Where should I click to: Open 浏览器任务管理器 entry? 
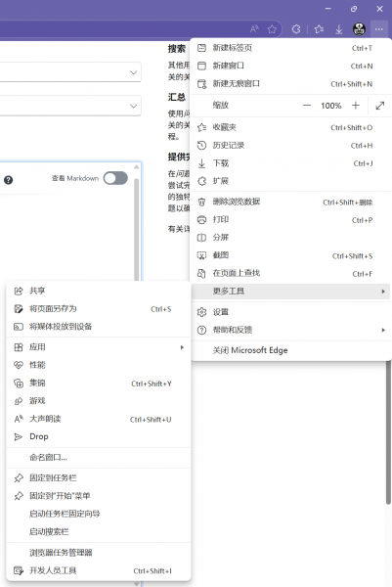click(99, 553)
